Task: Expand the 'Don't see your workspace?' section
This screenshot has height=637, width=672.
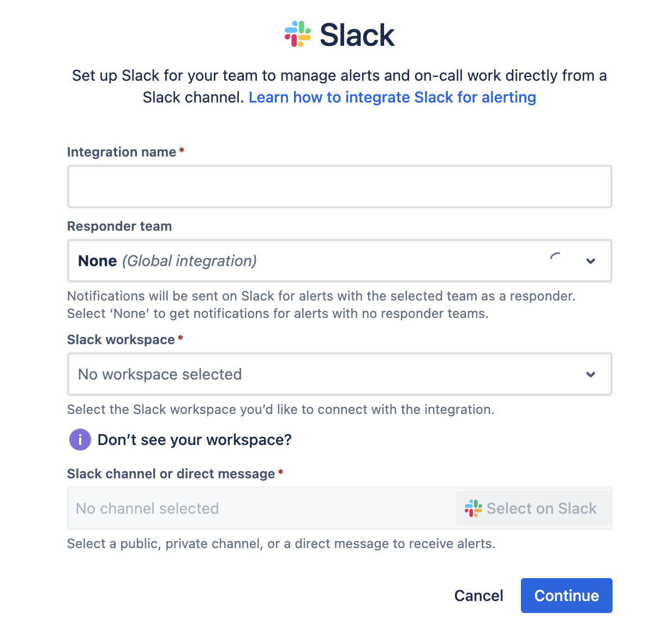Action: (195, 440)
